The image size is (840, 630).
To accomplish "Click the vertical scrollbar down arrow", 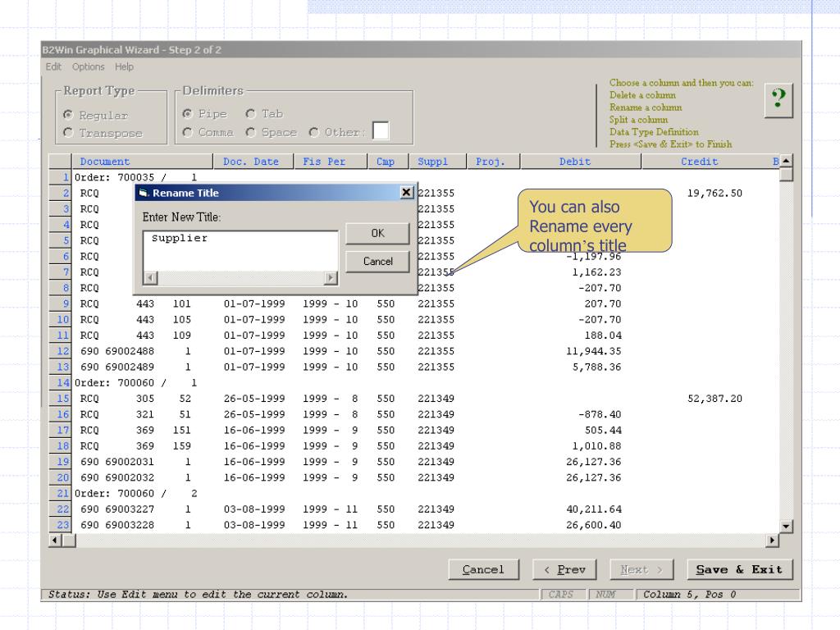I will (786, 526).
